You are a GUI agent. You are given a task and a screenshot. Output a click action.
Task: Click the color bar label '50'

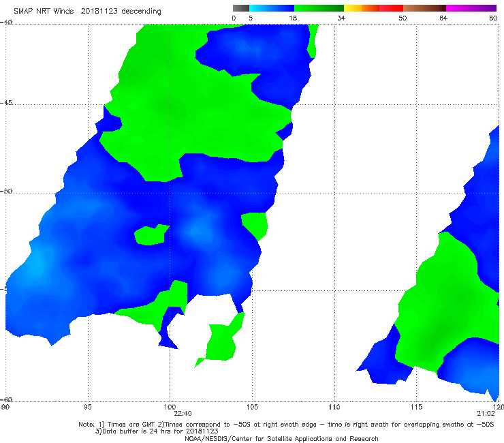403,18
